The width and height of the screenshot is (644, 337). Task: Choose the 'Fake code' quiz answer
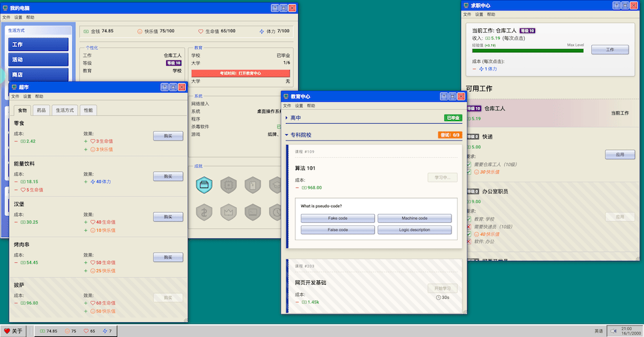337,218
